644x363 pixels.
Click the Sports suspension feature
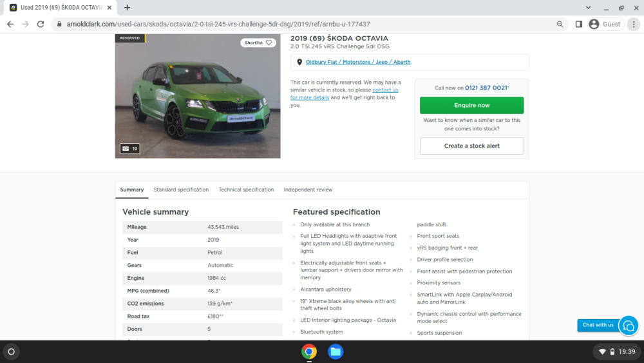pos(439,333)
